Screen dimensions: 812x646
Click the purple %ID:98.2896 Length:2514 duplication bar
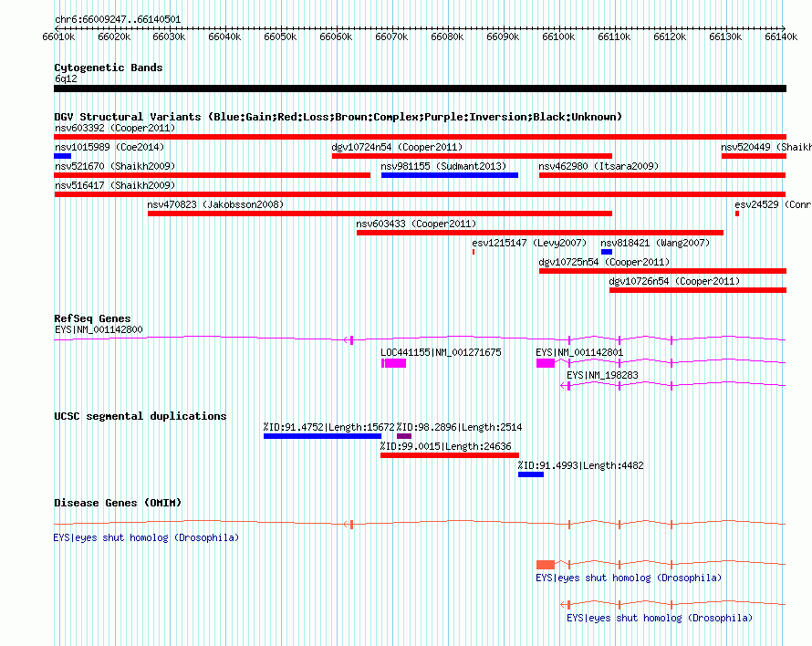[x=404, y=436]
